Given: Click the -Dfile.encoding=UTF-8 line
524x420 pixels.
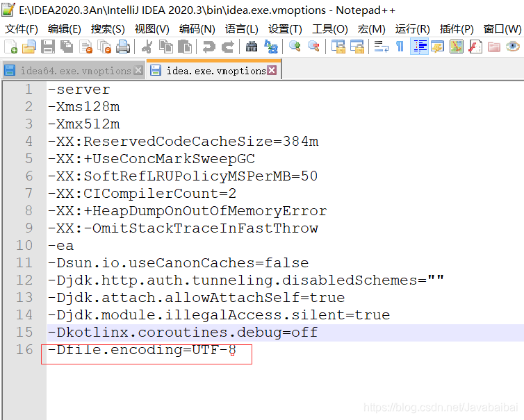Looking at the screenshot, I should point(142,350).
